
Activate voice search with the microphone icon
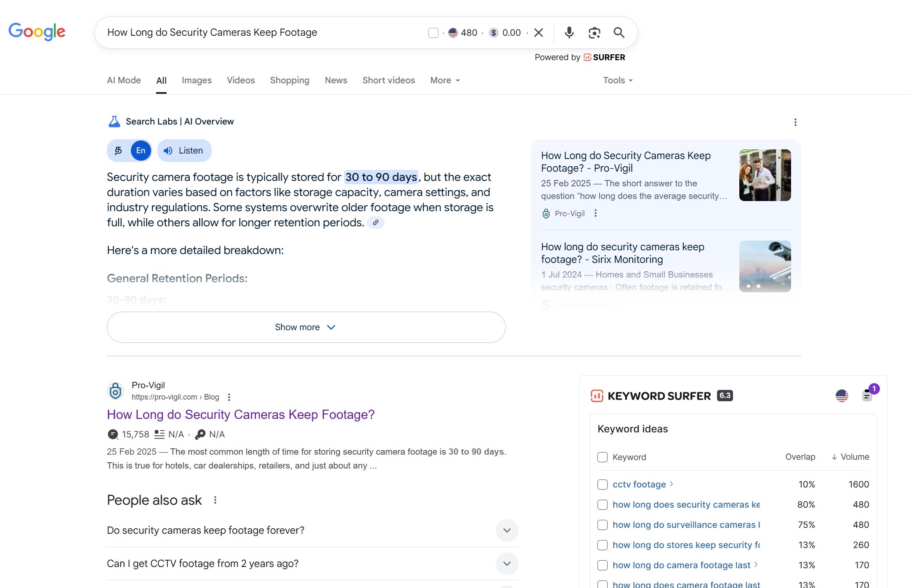569,32
